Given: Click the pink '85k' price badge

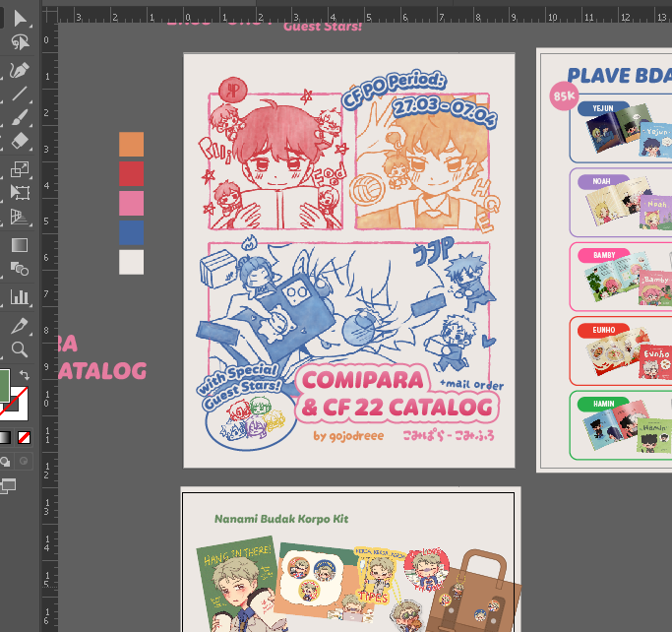Looking at the screenshot, I should 564,96.
